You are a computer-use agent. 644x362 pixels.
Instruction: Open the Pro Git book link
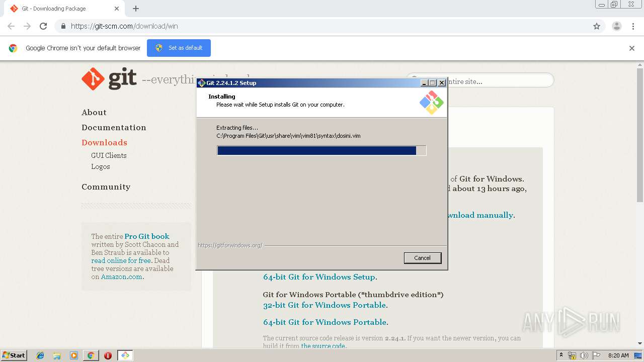147,236
